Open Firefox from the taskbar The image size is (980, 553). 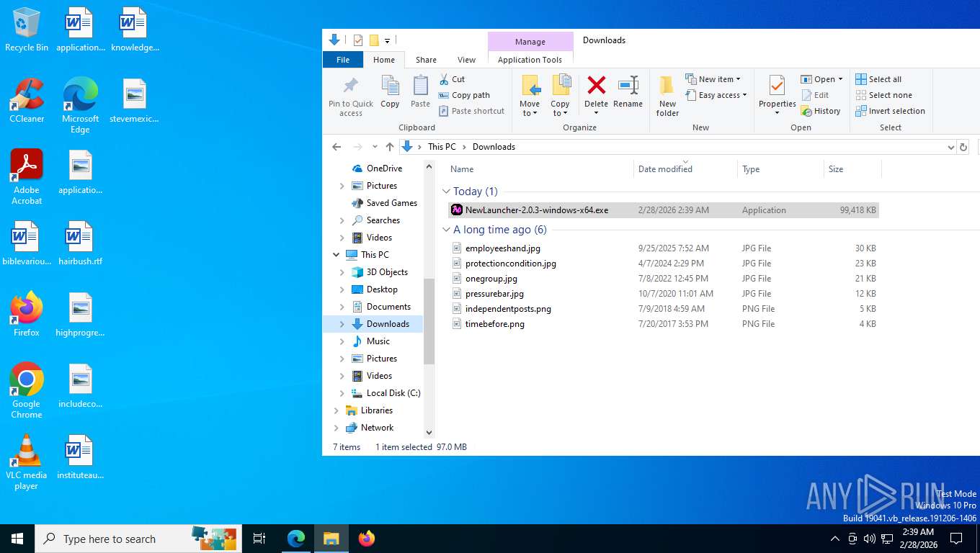367,539
